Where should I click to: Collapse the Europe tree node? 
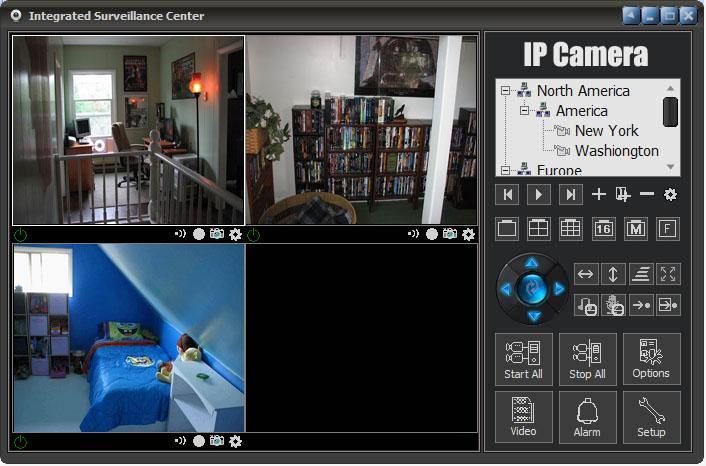click(505, 170)
